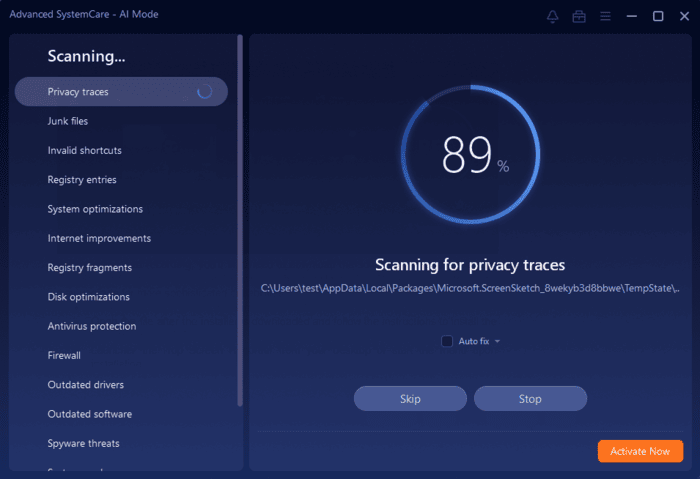Select Antivirus protection entry
Screen dimensions: 700x479
[92, 326]
